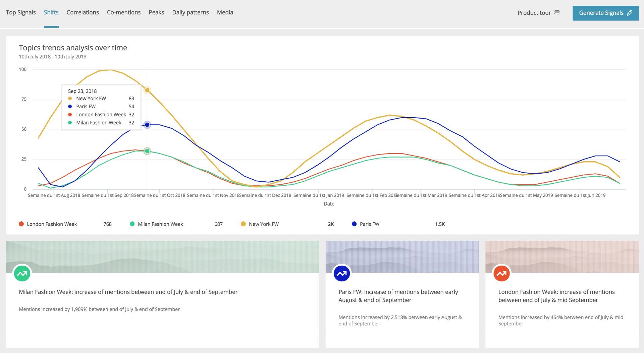Click the Paris FW data point on chart
Viewport: 644px width, 353px height.
(147, 125)
